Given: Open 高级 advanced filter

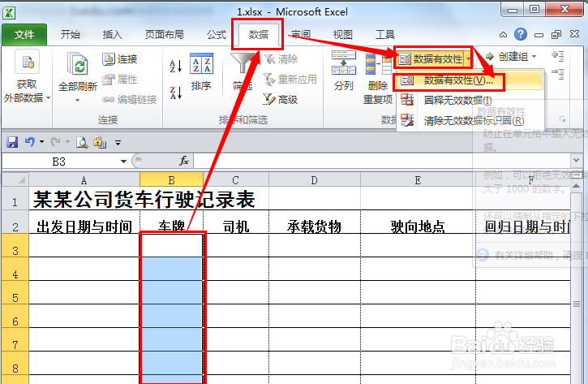Looking at the screenshot, I should 281,100.
